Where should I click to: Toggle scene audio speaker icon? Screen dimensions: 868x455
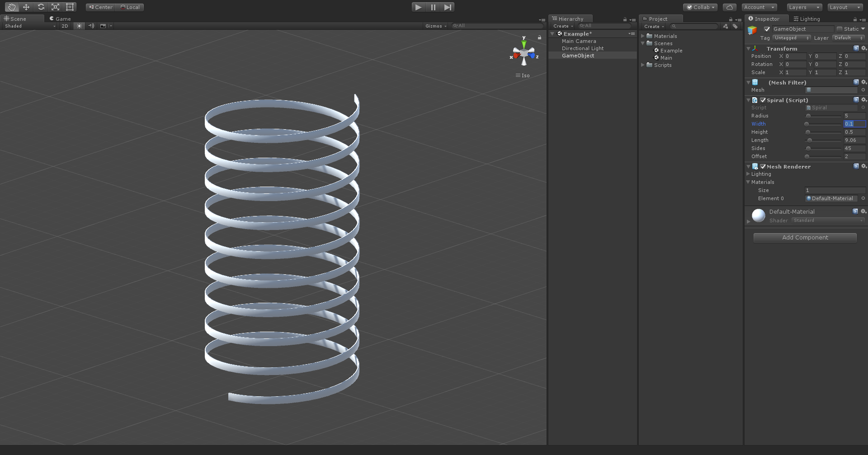pos(91,26)
